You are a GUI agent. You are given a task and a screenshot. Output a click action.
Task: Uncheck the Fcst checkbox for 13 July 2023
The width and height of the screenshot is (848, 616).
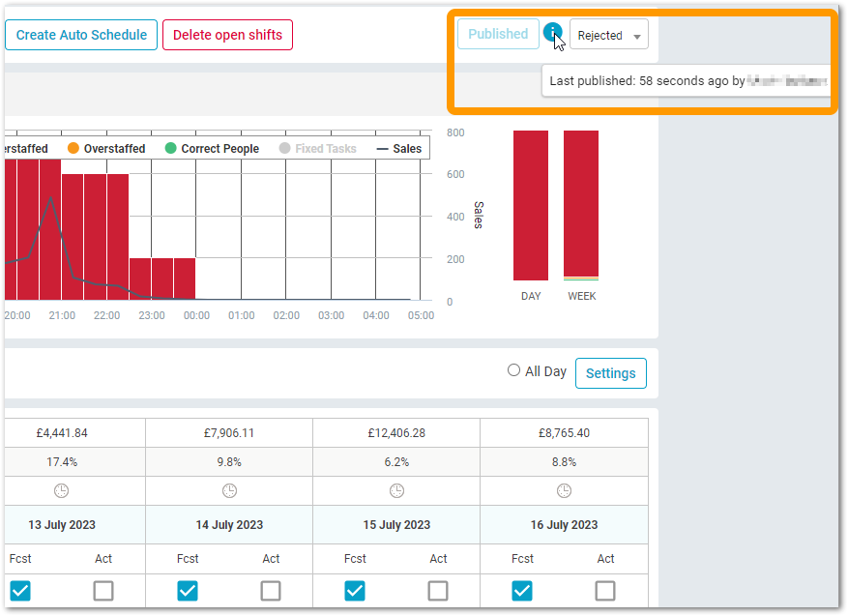click(20, 590)
